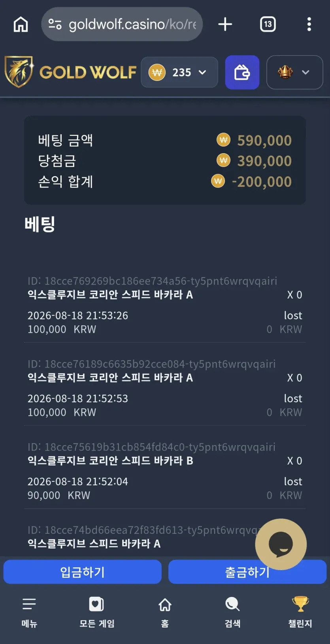
Task: Select the 90,000 KRW baccarat B bet entry
Action: [165, 471]
